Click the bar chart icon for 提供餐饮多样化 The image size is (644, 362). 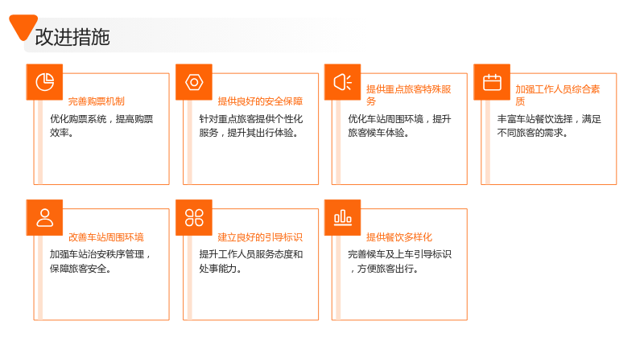click(343, 217)
